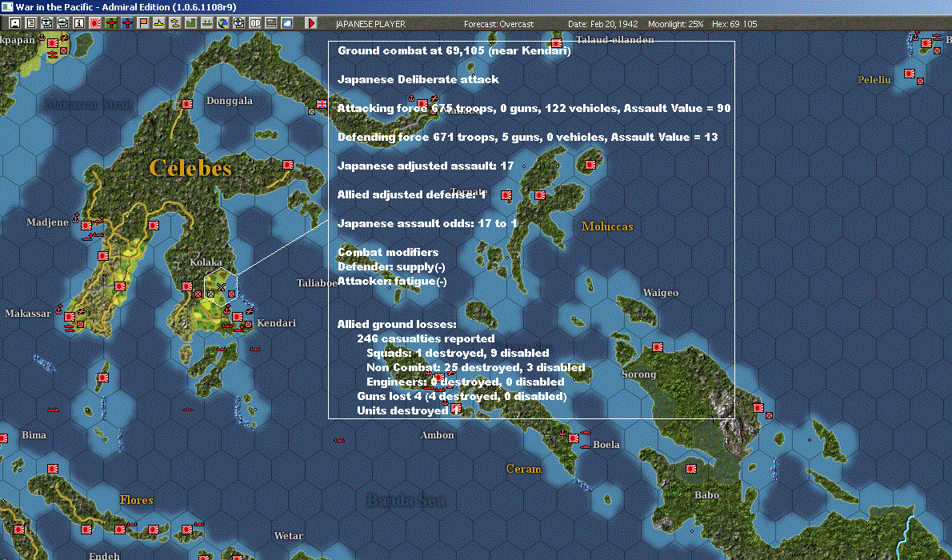Screen dimensions: 952x560
Task: Select Japanese base marker at Donggala
Action: tap(187, 104)
